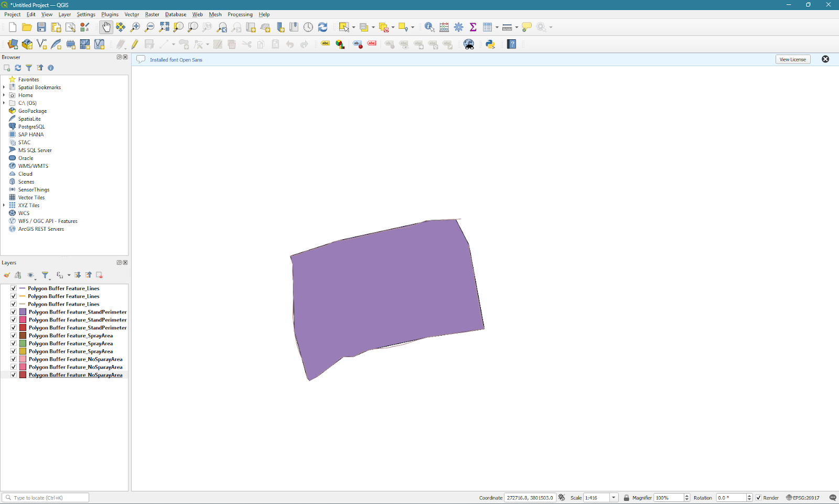Viewport: 839px width, 504px height.
Task: Open Layer Diagram Options icon
Action: (340, 45)
